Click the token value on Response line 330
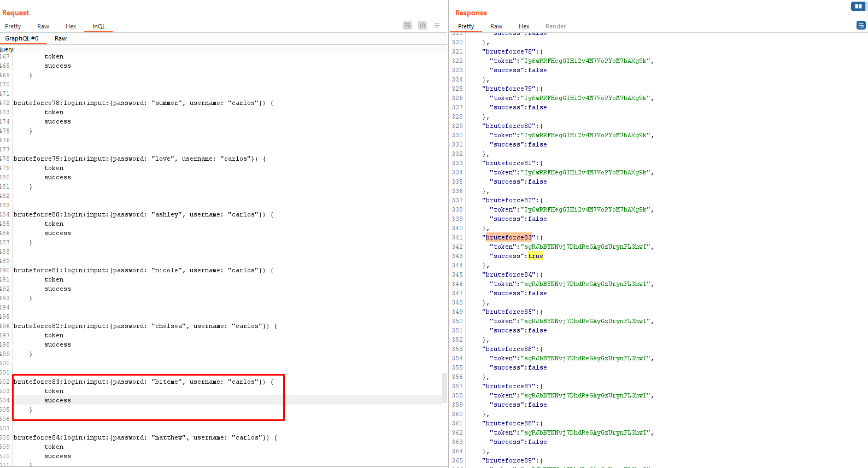The image size is (868, 468). coord(585,135)
